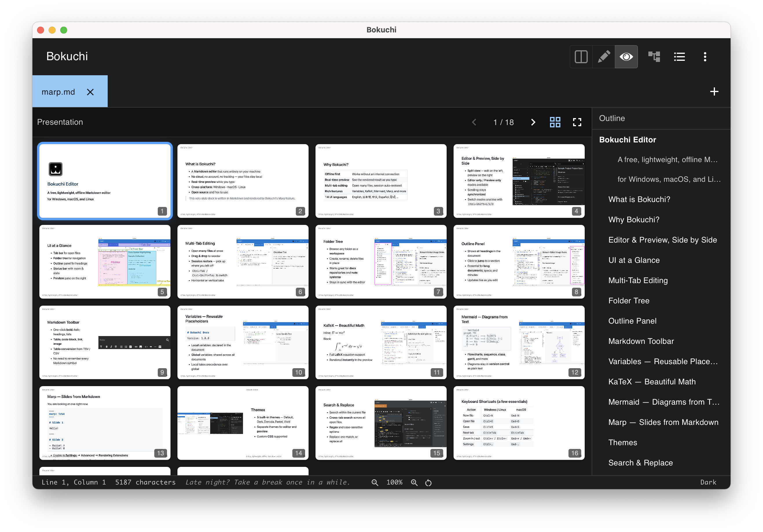Reset zoom with the circular arrow icon
Viewport: 763px width, 532px height.
(x=428, y=483)
